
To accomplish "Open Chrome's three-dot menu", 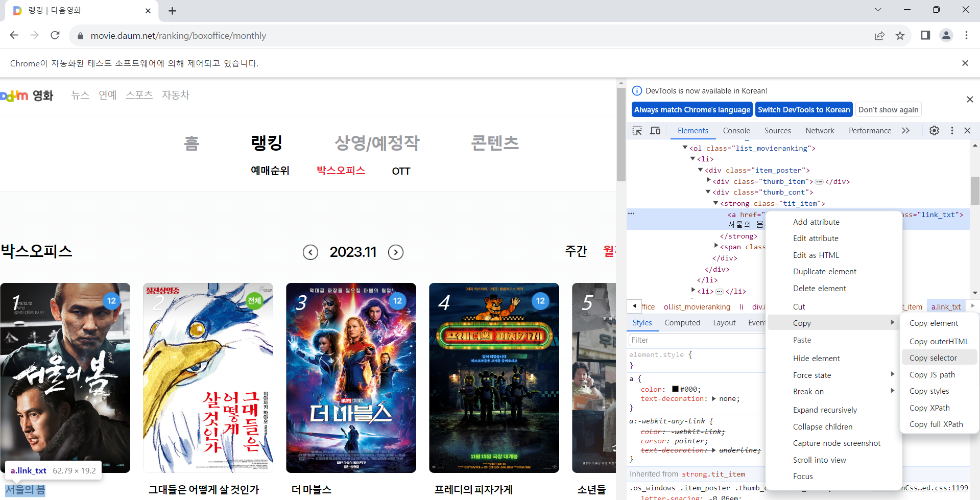I will click(x=966, y=35).
